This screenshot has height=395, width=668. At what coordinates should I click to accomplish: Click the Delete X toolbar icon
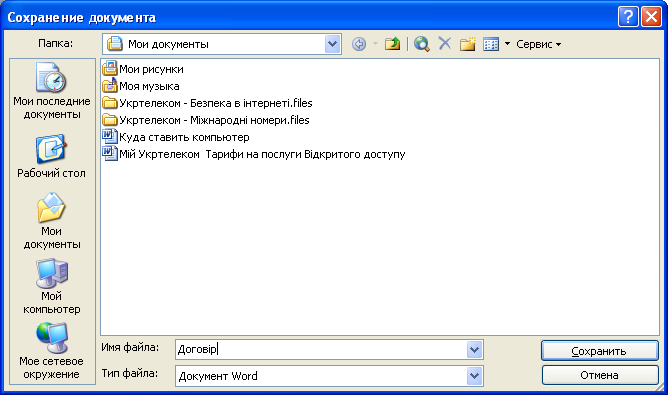coord(445,43)
